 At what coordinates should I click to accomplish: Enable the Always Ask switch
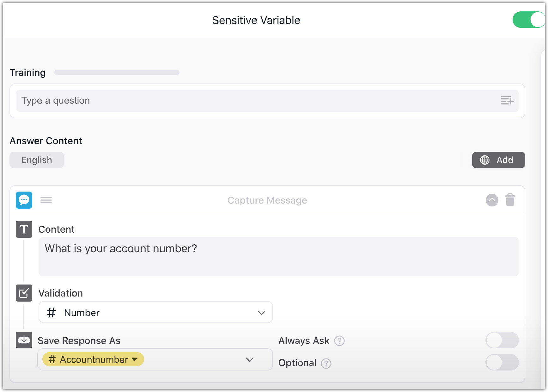point(502,340)
